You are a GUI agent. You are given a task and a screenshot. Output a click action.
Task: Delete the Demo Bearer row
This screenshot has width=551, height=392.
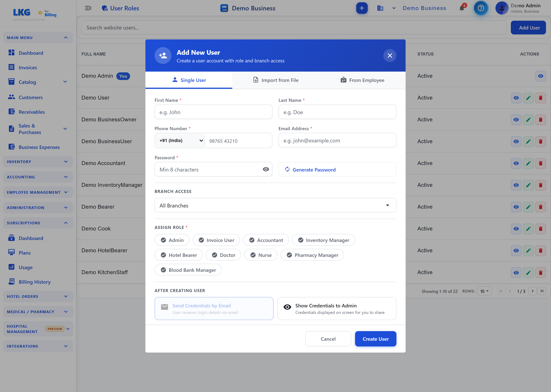point(540,207)
